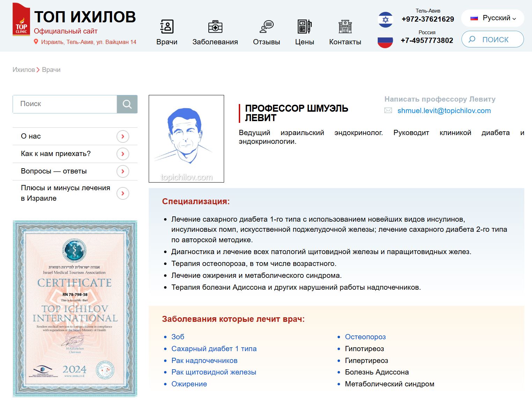This screenshot has width=532, height=400.
Task: Open the Заболевания medical kit icon
Action: point(215,27)
